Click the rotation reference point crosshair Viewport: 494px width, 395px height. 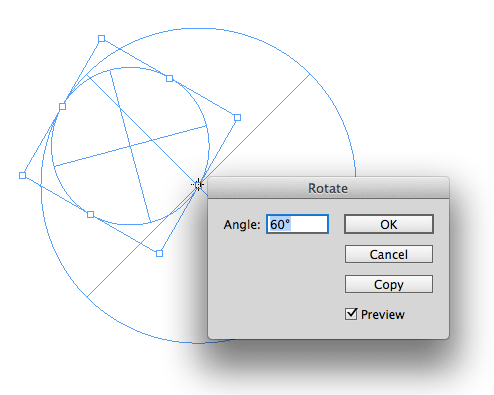[198, 184]
